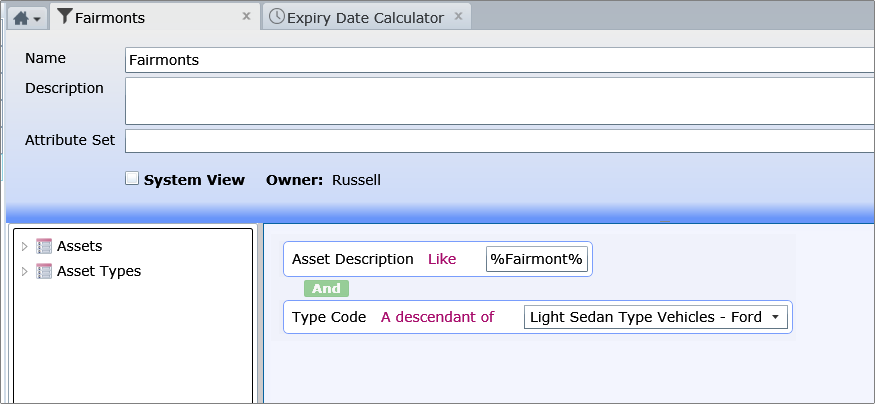Enable the System View checkbox
Viewport: 875px width, 404px height.
132,179
